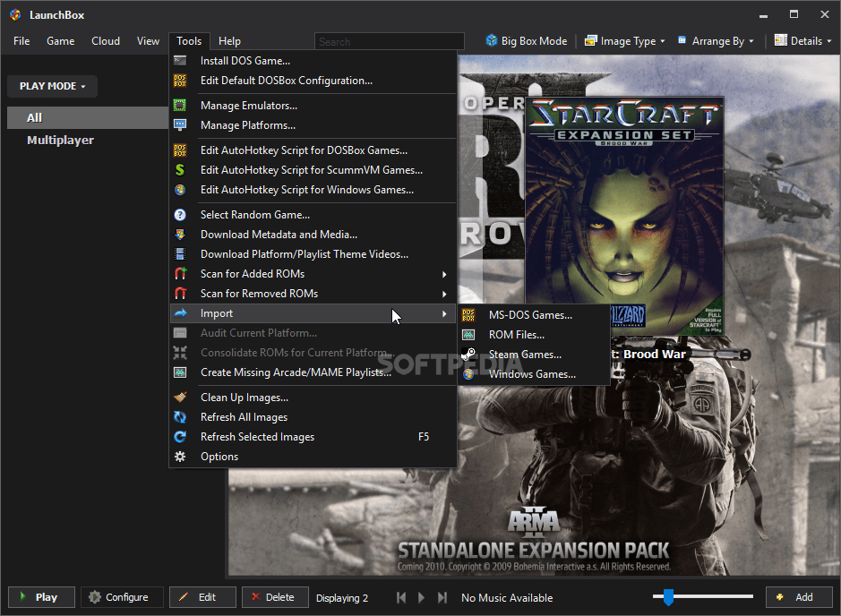Click the No Music Available status text
This screenshot has height=616, width=841.
(507, 598)
